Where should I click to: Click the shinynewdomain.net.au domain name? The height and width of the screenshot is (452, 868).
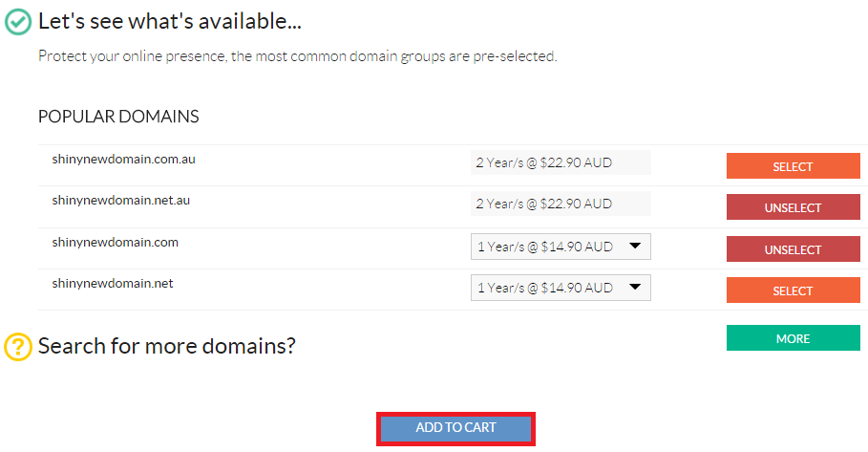pos(120,201)
